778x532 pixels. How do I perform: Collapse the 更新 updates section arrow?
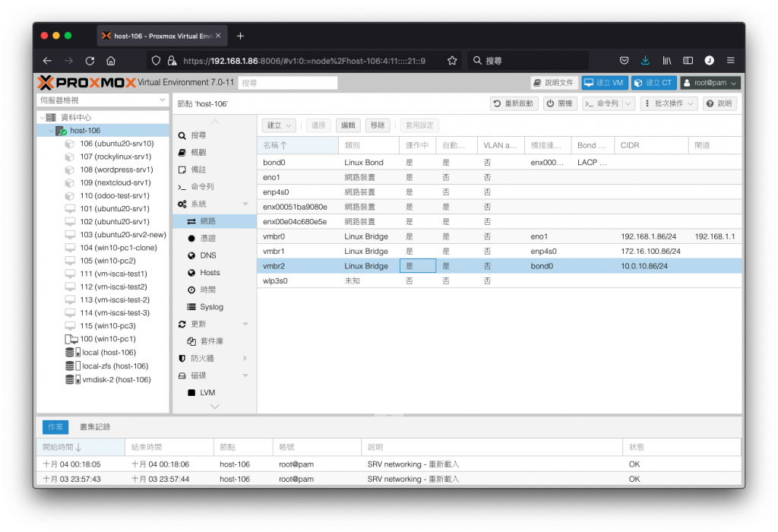(x=245, y=324)
